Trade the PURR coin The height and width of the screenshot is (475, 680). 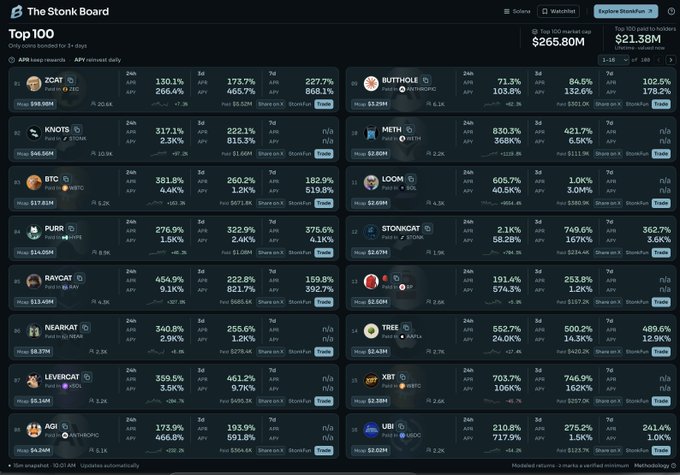pyautogui.click(x=324, y=252)
